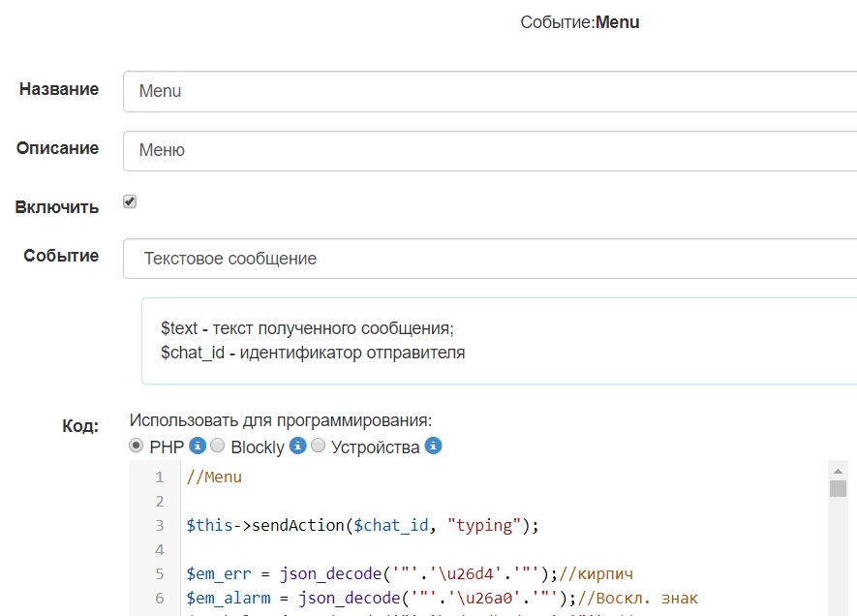The image size is (857, 616).
Task: Click the info icon next to Устройства
Action: point(434,446)
